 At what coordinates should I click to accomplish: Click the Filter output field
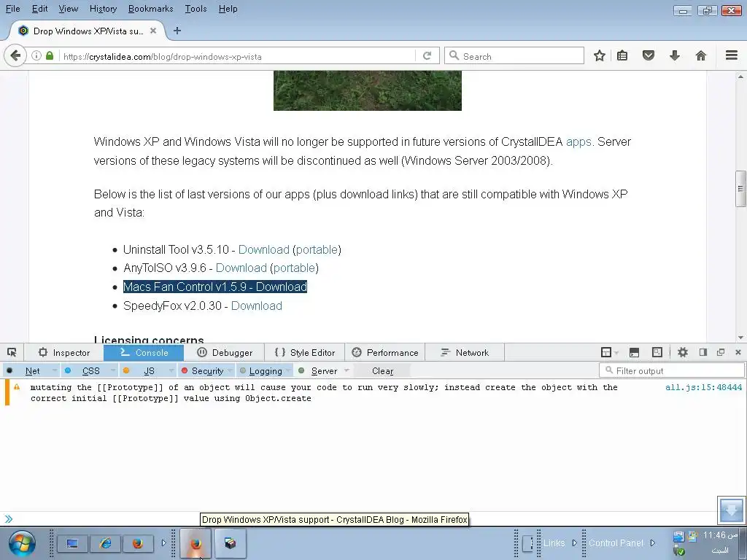click(672, 370)
